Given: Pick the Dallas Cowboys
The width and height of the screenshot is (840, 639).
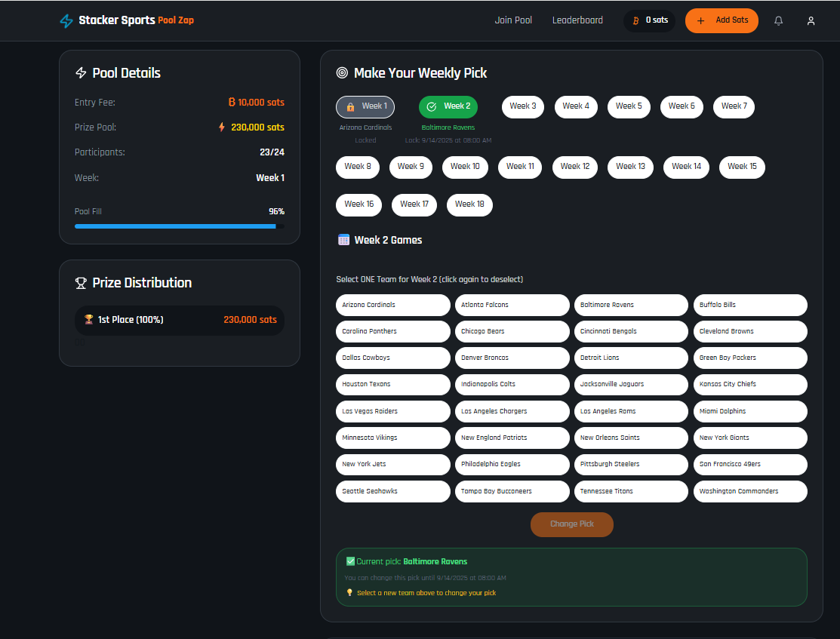Looking at the screenshot, I should pos(392,358).
